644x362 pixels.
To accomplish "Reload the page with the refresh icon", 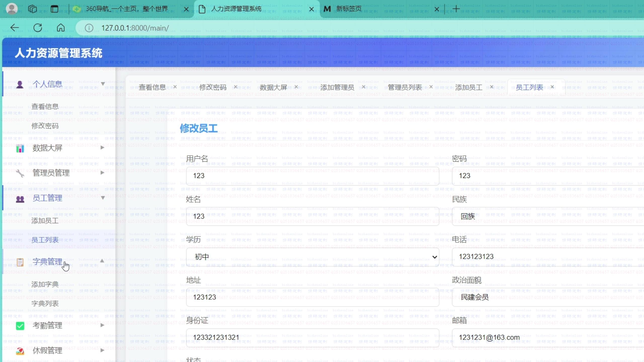I will pyautogui.click(x=38, y=28).
